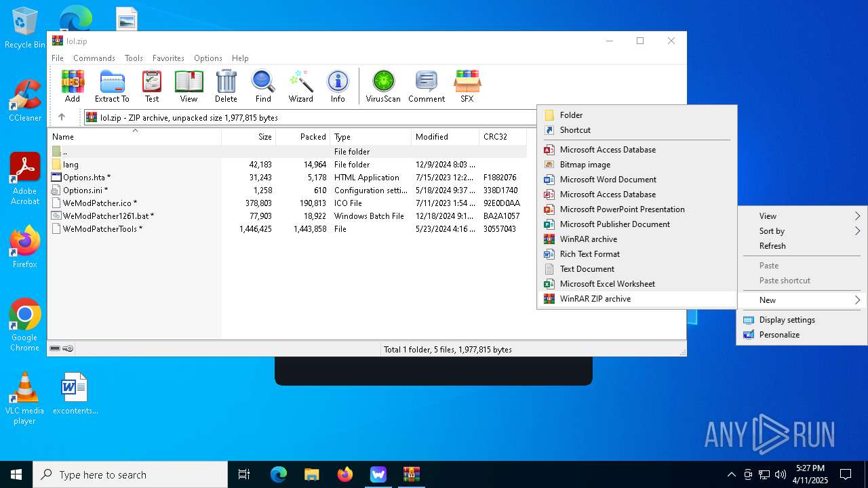868x488 pixels.
Task: Click the Windows Start button
Action: [x=16, y=474]
